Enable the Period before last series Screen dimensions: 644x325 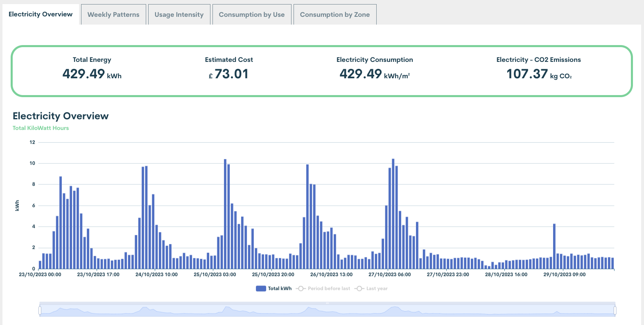(329, 289)
